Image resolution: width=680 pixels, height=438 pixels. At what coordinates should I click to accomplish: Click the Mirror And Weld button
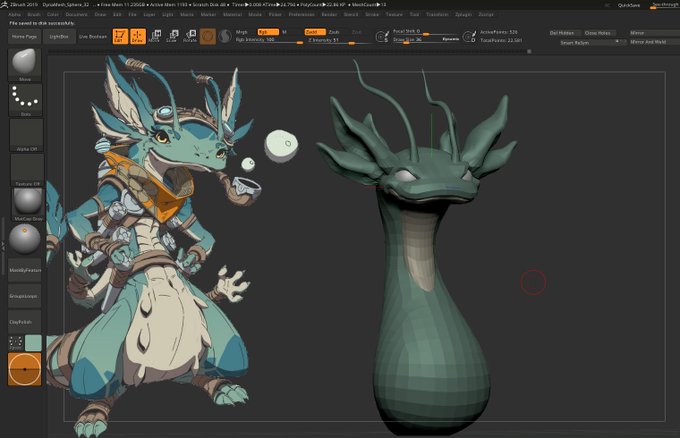pos(654,42)
